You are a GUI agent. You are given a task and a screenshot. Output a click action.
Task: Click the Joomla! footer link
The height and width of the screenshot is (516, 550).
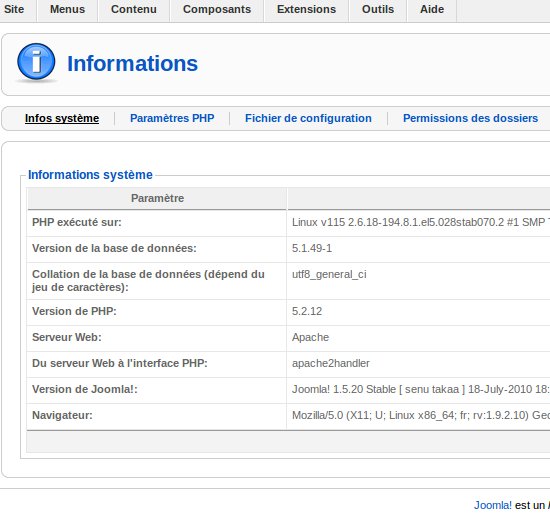tap(493, 505)
